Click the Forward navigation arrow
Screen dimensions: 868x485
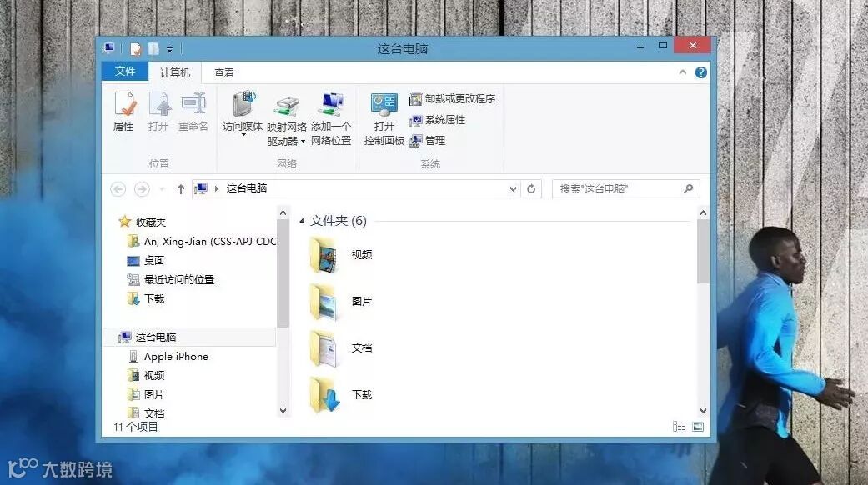142,189
